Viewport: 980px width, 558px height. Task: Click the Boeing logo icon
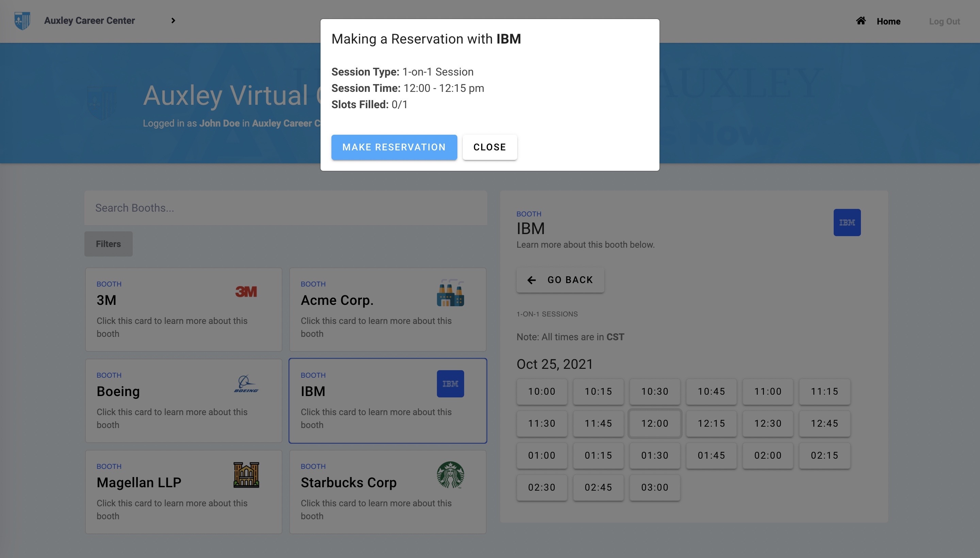coord(246,384)
